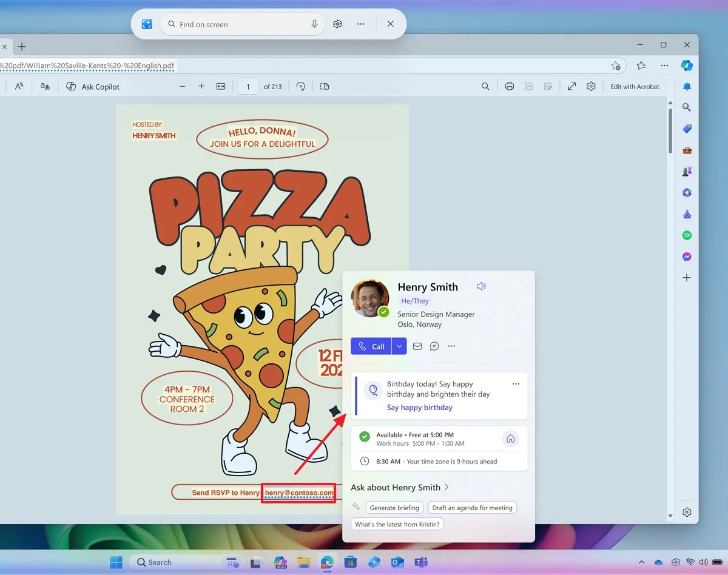
Task: Click the PDF vertical scrollbar
Action: (670, 130)
